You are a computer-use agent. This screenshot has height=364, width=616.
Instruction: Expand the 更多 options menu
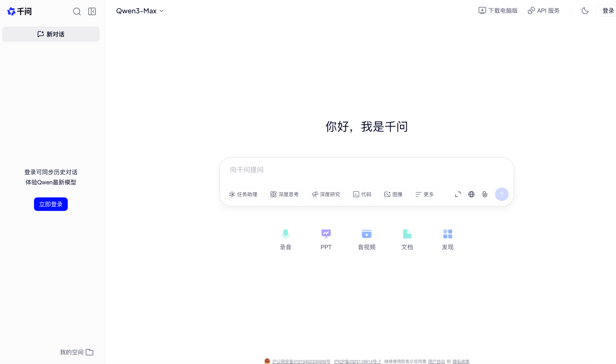[424, 194]
